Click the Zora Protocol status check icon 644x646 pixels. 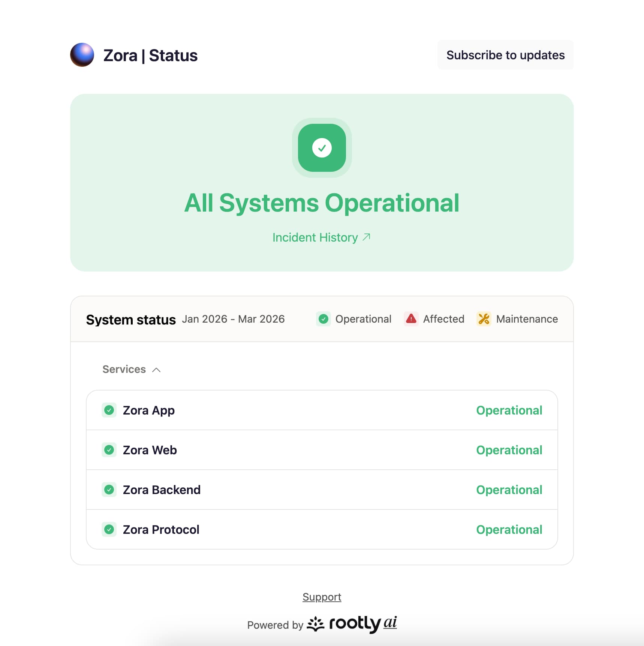coord(109,529)
